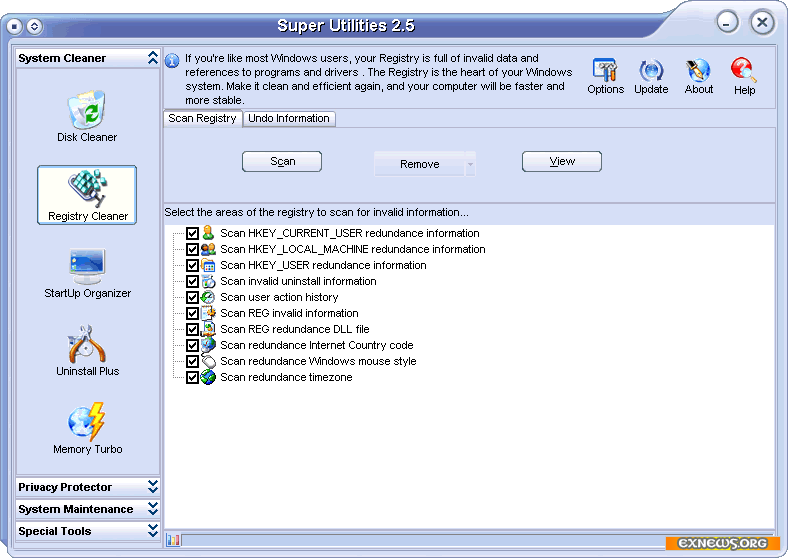Viewport: 788px width, 558px height.
Task: Expand the Privacy Protector section chevron
Action: (x=153, y=486)
